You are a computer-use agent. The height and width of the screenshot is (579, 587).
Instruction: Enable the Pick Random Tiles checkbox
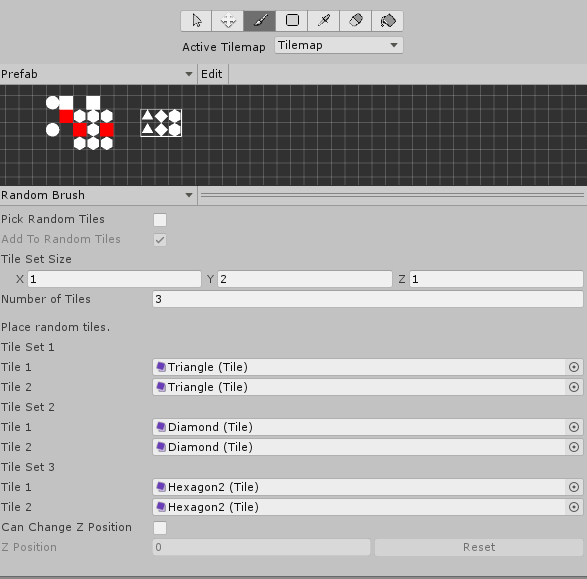tap(160, 220)
